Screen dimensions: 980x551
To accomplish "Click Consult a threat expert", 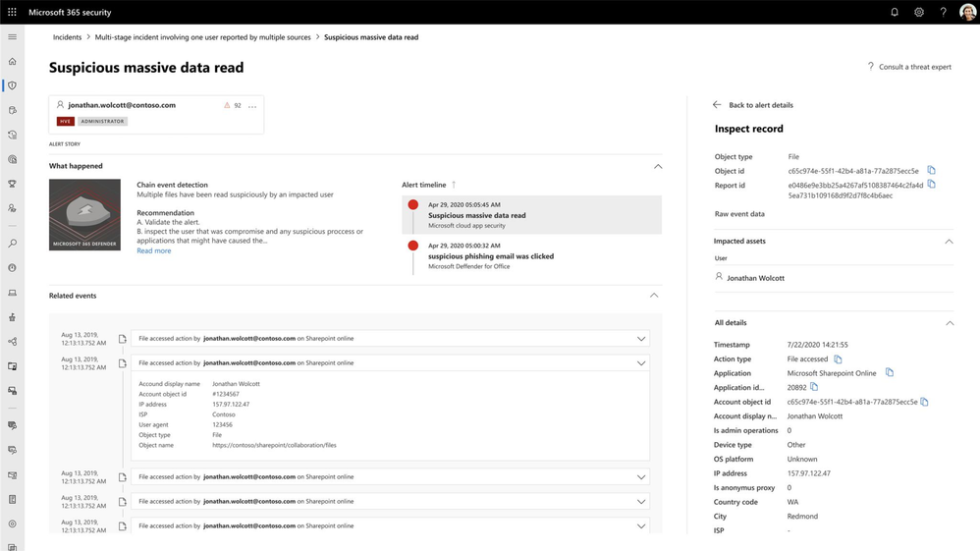I will [x=909, y=67].
